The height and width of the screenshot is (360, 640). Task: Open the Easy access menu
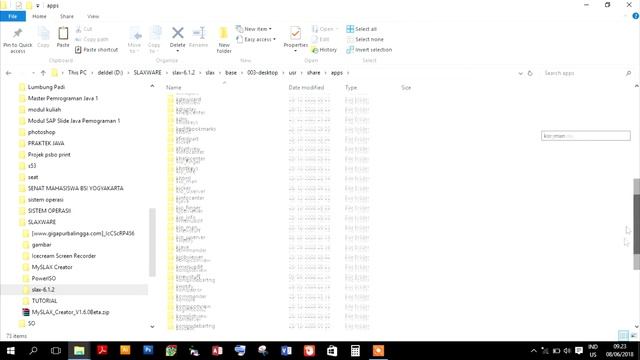[256, 39]
